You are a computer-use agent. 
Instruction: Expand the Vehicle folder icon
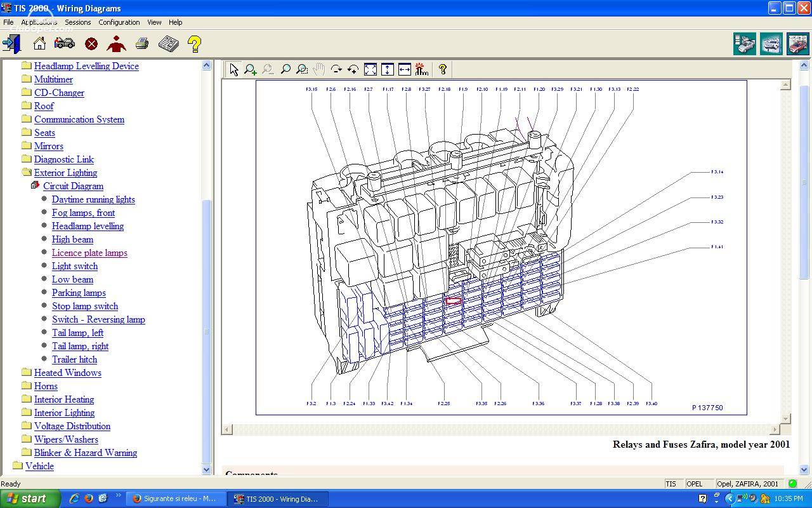17,465
